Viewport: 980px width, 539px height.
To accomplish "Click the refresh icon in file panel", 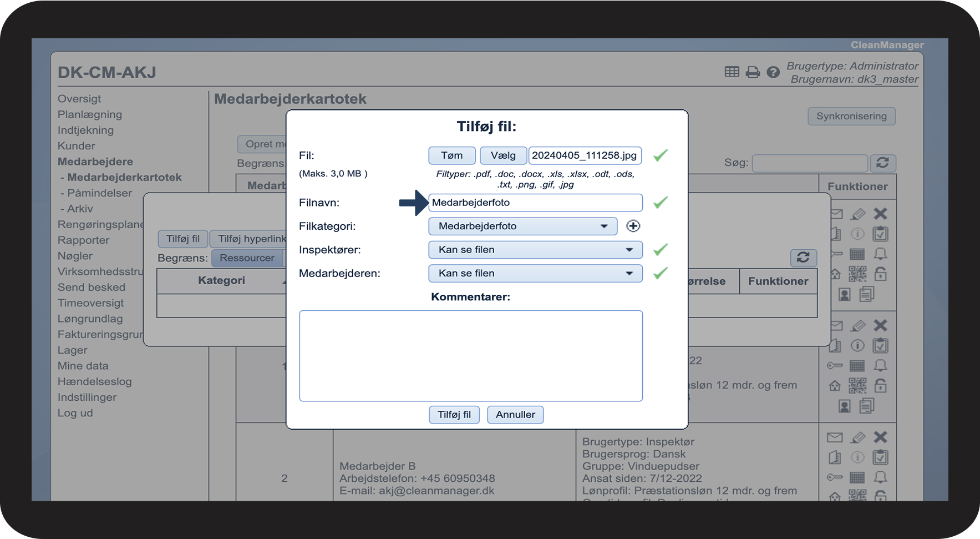I will 803,258.
